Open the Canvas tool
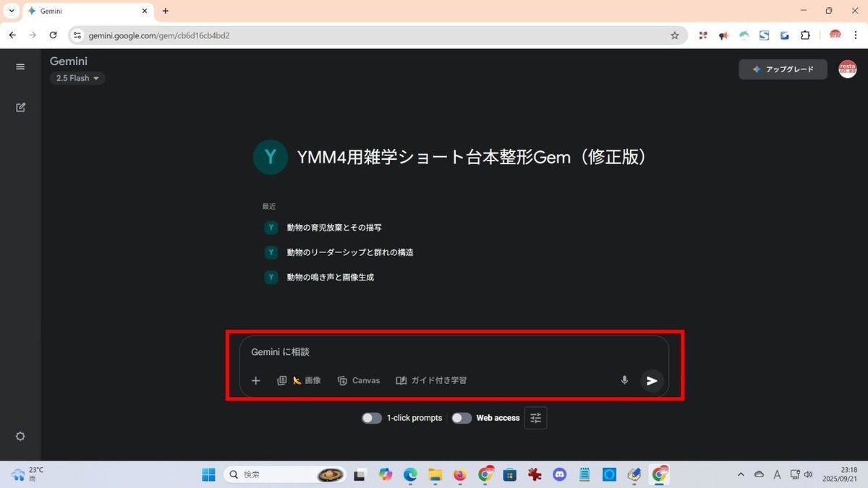 (359, 380)
